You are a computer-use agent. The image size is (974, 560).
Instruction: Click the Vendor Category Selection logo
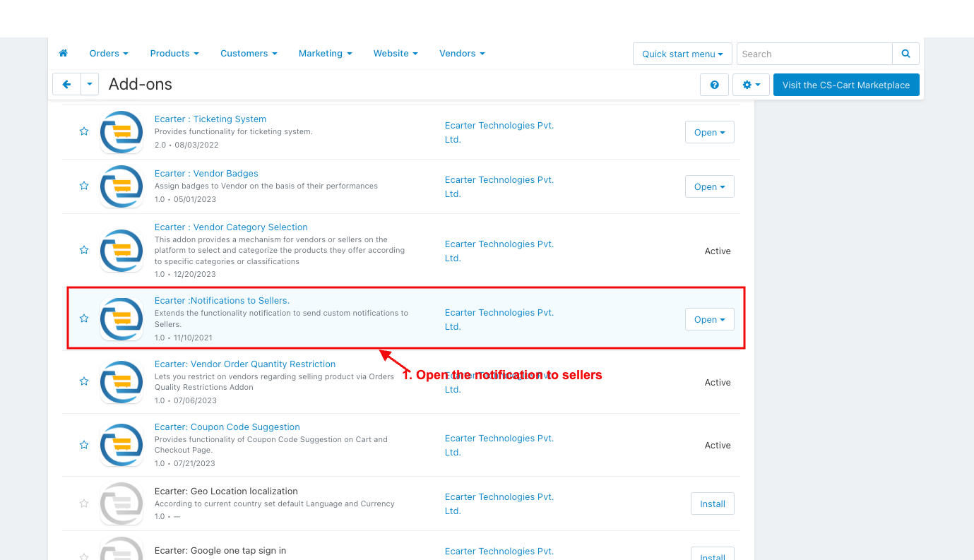pos(121,251)
